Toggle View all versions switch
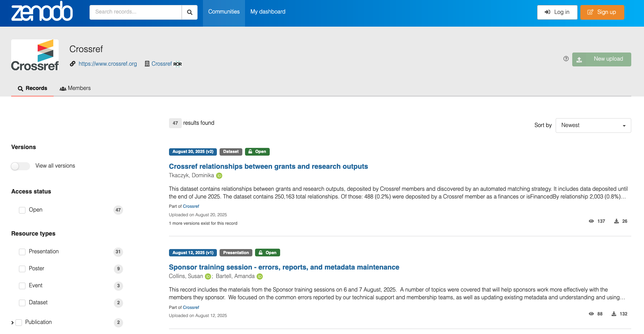This screenshot has width=644, height=334. click(20, 166)
